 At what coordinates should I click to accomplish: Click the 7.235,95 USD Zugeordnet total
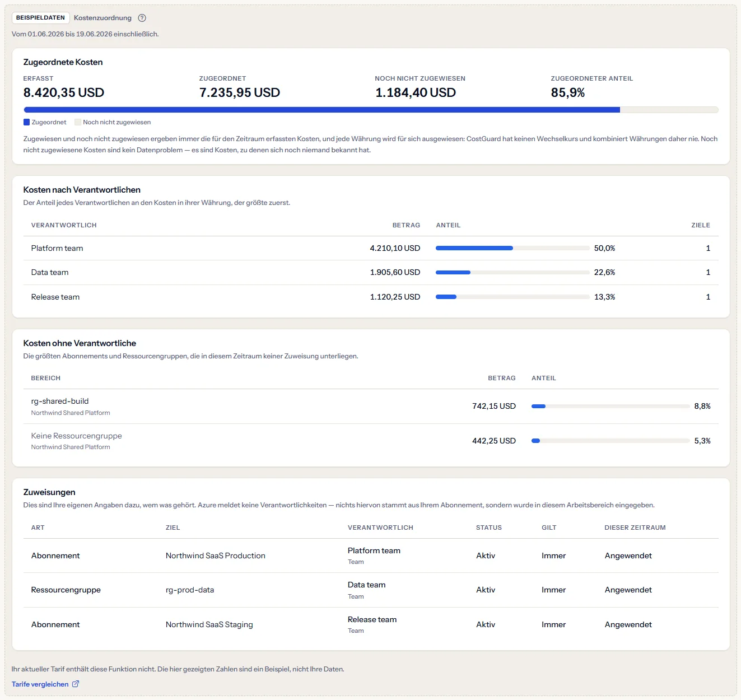click(x=240, y=92)
